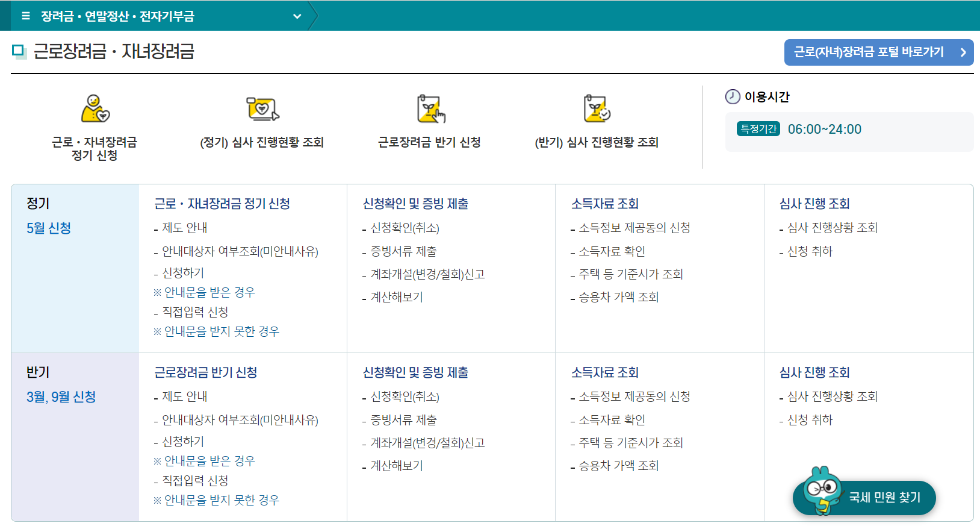Click 직접입력 신청 in the 반기 section

coord(195,481)
